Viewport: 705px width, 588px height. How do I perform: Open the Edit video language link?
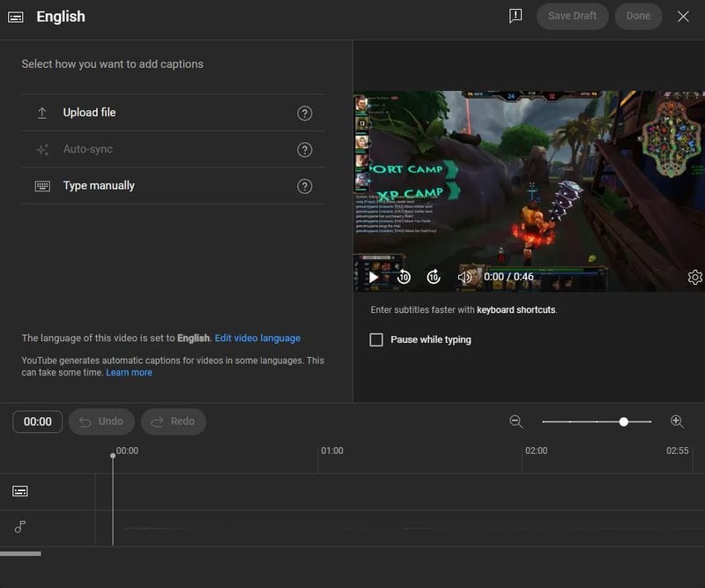pos(257,338)
